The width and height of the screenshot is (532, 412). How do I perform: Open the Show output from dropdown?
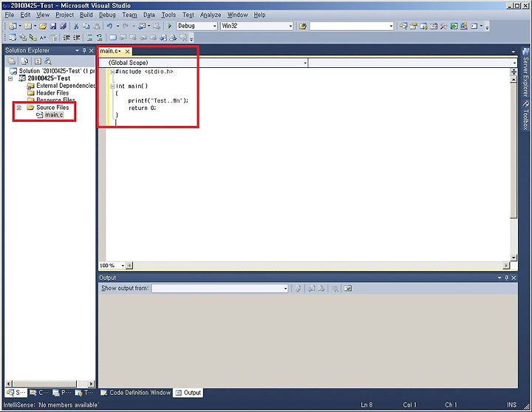[x=285, y=289]
